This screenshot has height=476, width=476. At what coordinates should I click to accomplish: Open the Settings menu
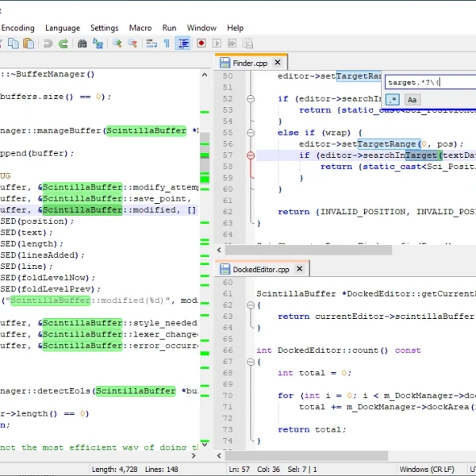tap(105, 28)
